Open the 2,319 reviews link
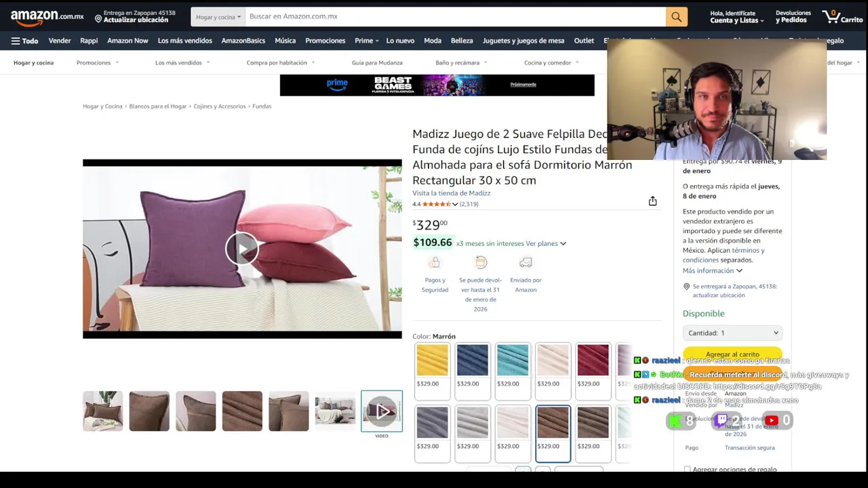The height and width of the screenshot is (488, 868). point(469,204)
